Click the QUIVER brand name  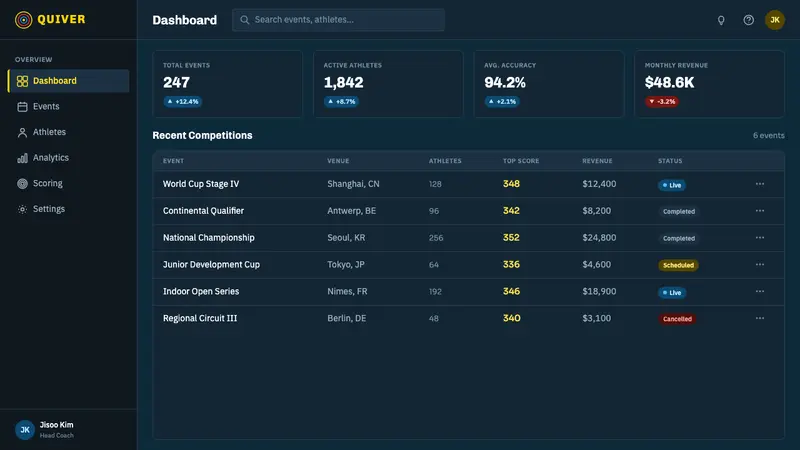click(x=61, y=19)
